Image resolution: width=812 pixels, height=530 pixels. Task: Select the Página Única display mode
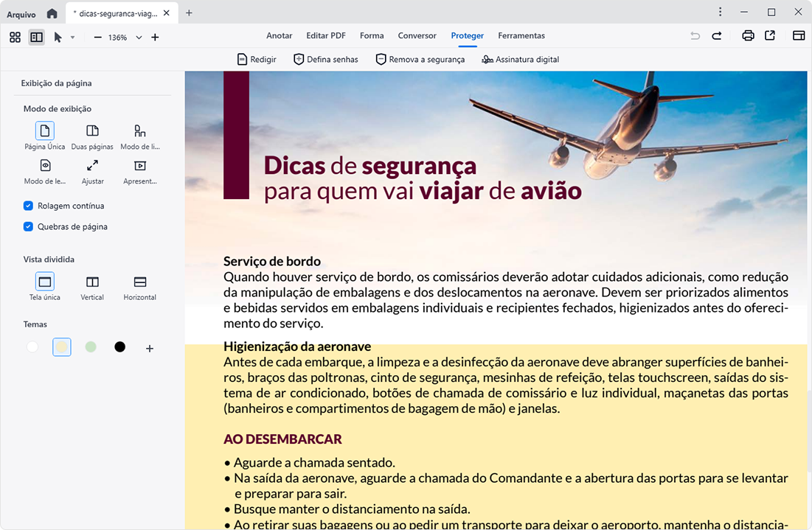coord(45,131)
